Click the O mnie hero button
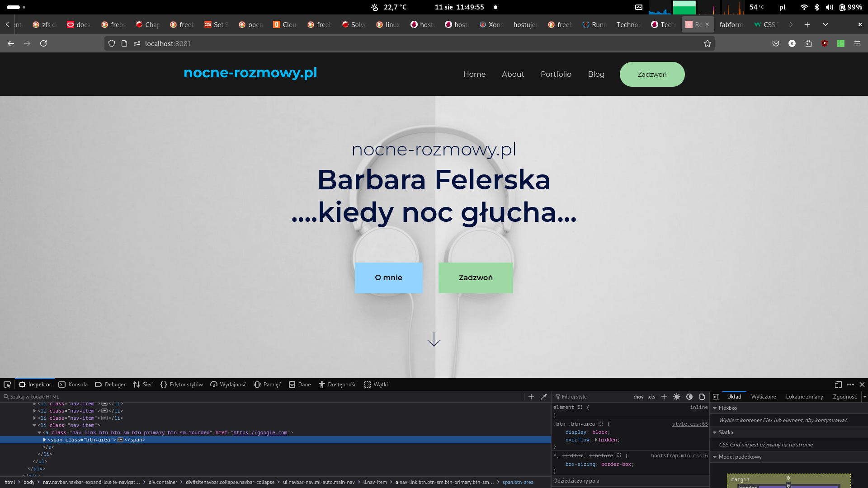Image resolution: width=868 pixels, height=488 pixels. 388,277
